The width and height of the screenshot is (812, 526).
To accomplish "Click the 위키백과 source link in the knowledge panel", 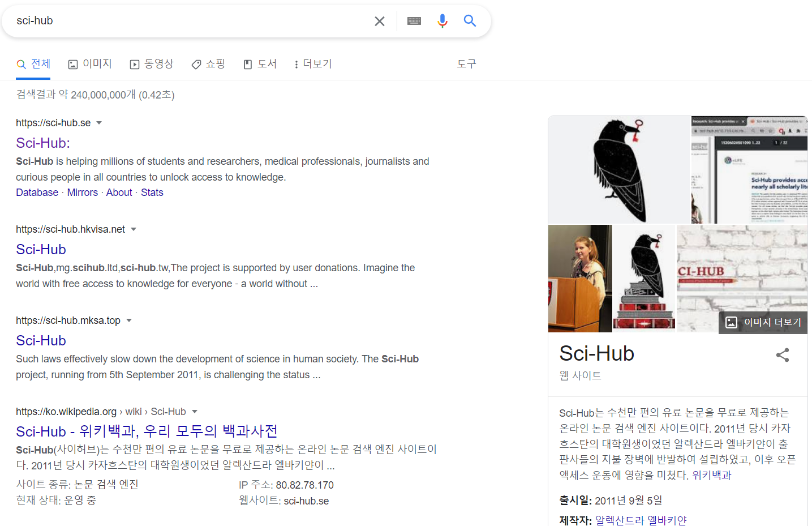I will [712, 476].
